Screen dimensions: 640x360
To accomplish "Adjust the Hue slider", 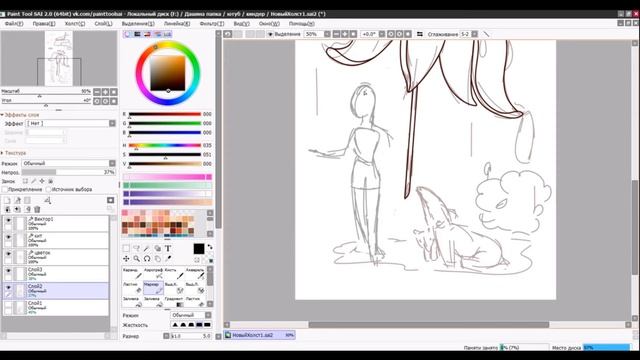I will tap(165, 146).
